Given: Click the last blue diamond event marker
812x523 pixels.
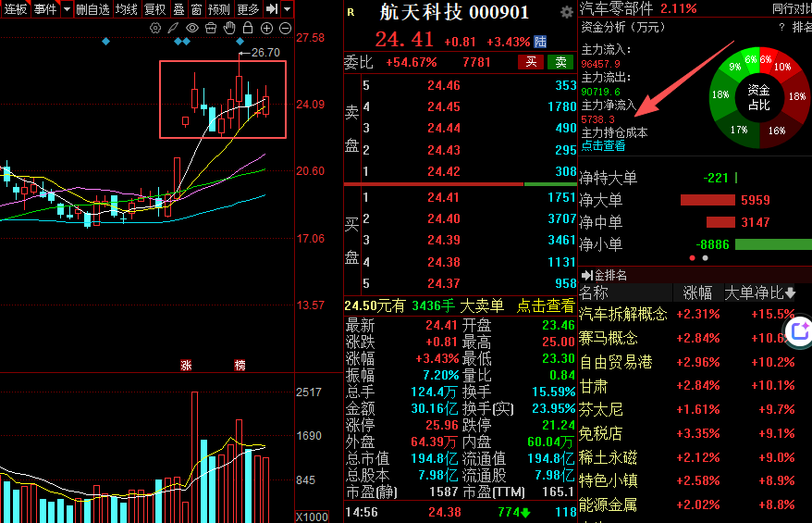Looking at the screenshot, I should point(240,41).
